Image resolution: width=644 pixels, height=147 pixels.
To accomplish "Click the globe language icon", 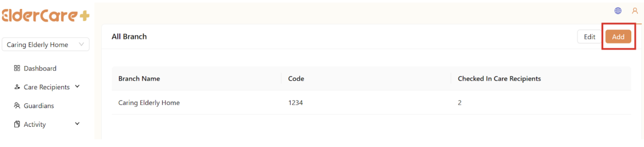I will tap(618, 11).
